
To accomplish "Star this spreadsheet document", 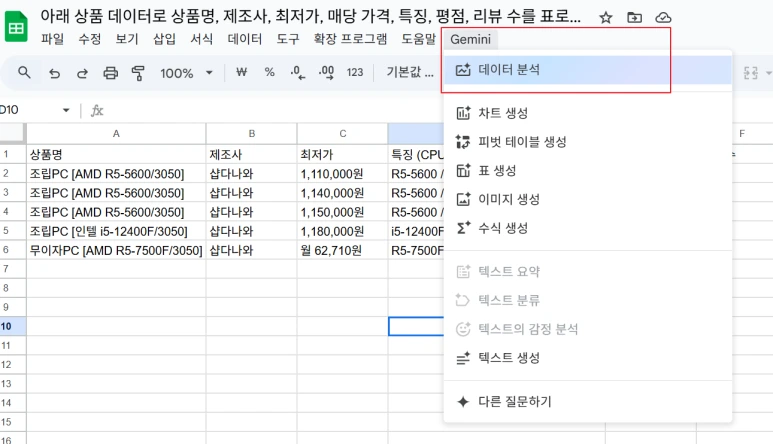I will tap(605, 18).
